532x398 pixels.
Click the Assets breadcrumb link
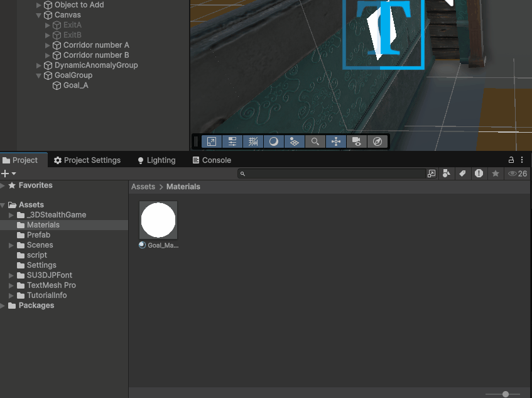[x=143, y=187]
